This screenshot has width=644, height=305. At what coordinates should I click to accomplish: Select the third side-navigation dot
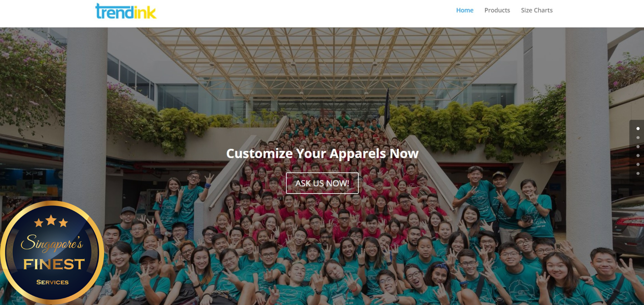point(638,146)
